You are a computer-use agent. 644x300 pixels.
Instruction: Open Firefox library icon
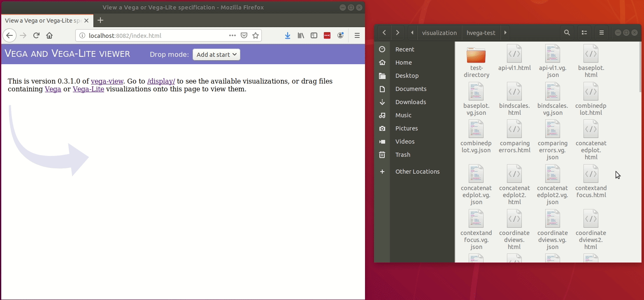click(301, 35)
